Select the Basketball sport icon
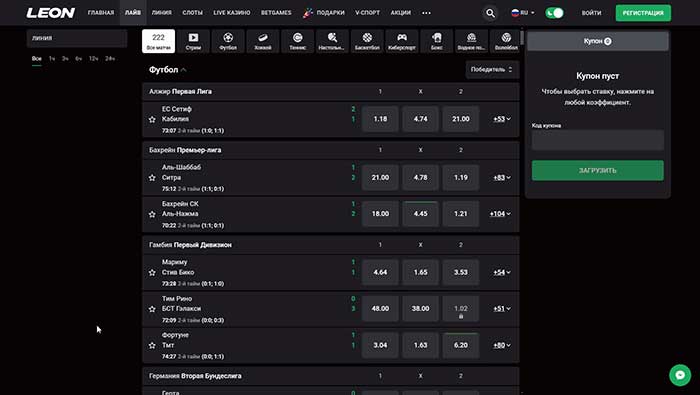 [367, 41]
